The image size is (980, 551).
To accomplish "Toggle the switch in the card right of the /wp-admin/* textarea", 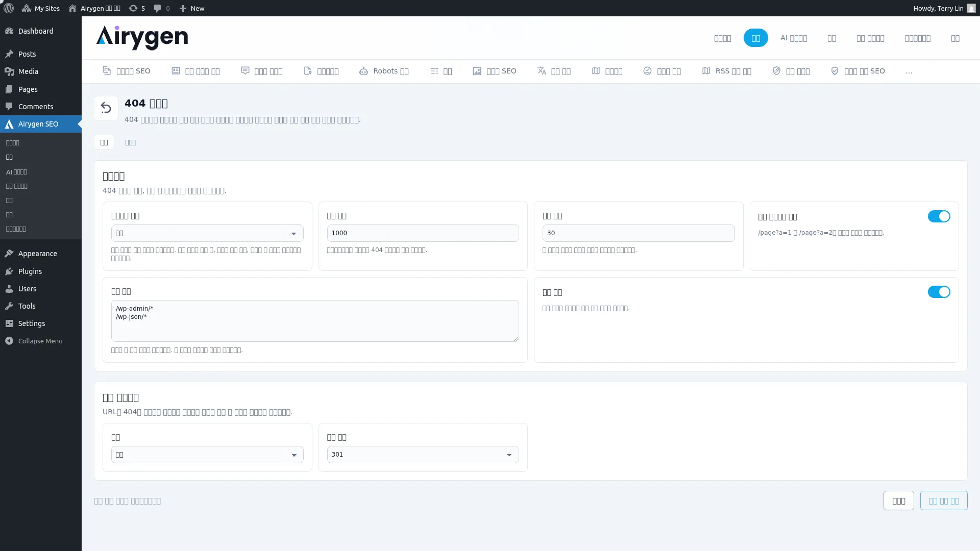I will pos(939,292).
